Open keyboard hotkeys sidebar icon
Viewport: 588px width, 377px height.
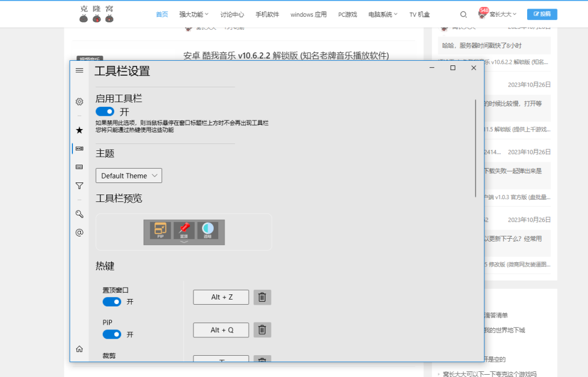[79, 167]
